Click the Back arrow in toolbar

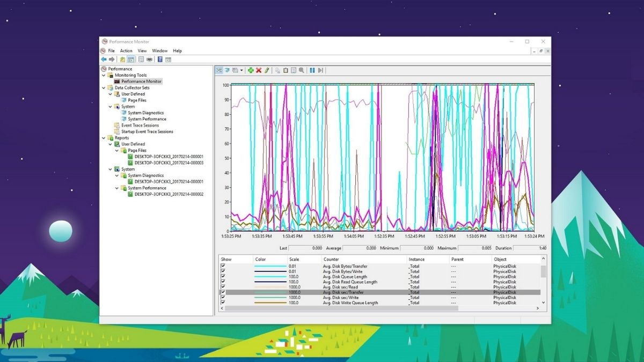[x=104, y=60]
